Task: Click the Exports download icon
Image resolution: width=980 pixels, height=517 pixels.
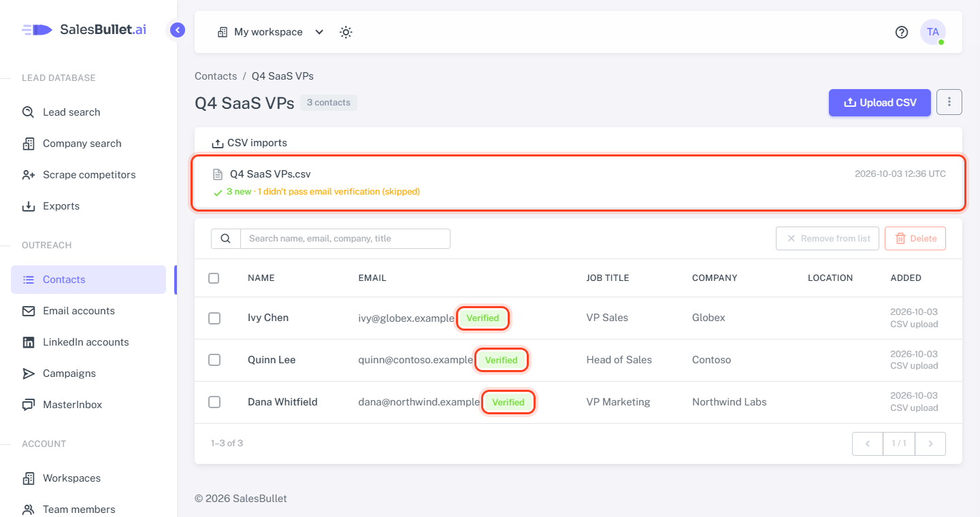Action: coord(29,206)
